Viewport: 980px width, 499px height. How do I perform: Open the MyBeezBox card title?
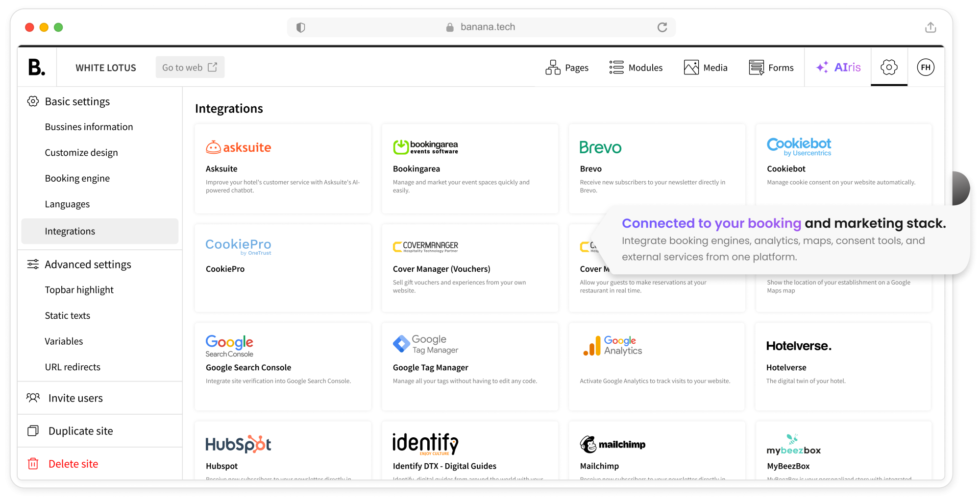click(788, 466)
